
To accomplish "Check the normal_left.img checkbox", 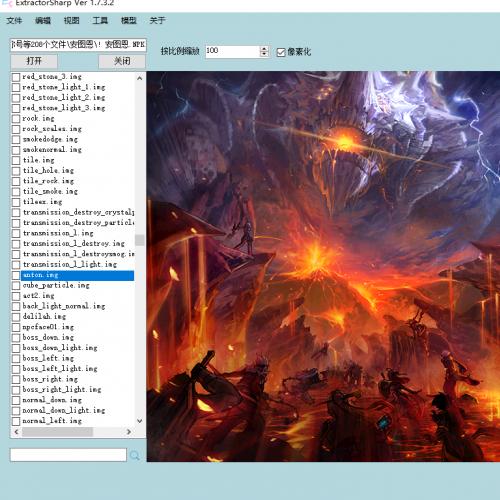I will click(16, 421).
